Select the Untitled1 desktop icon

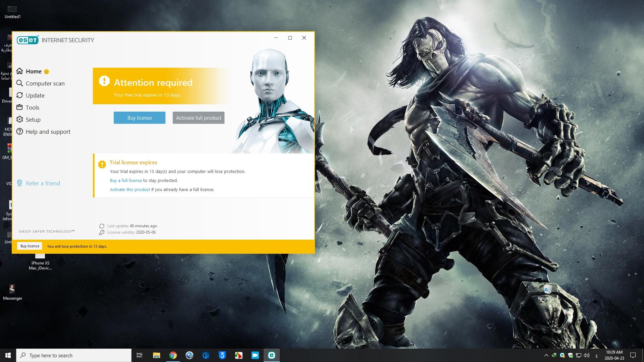(12, 12)
